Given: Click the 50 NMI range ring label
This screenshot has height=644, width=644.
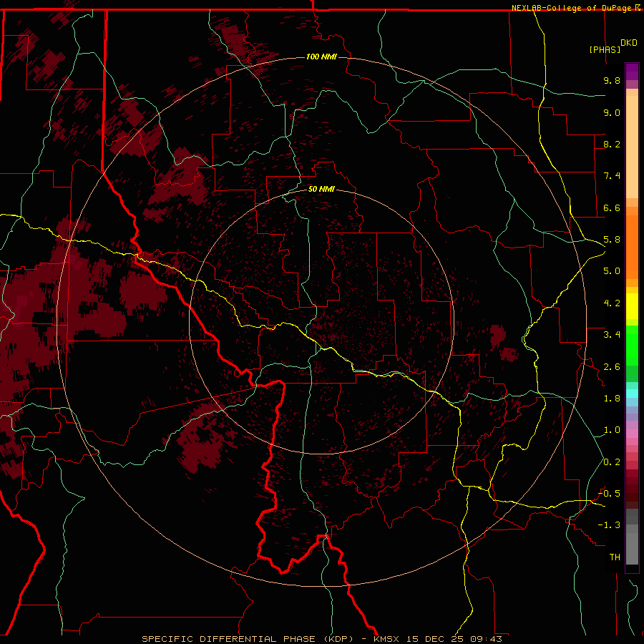Looking at the screenshot, I should 321,189.
